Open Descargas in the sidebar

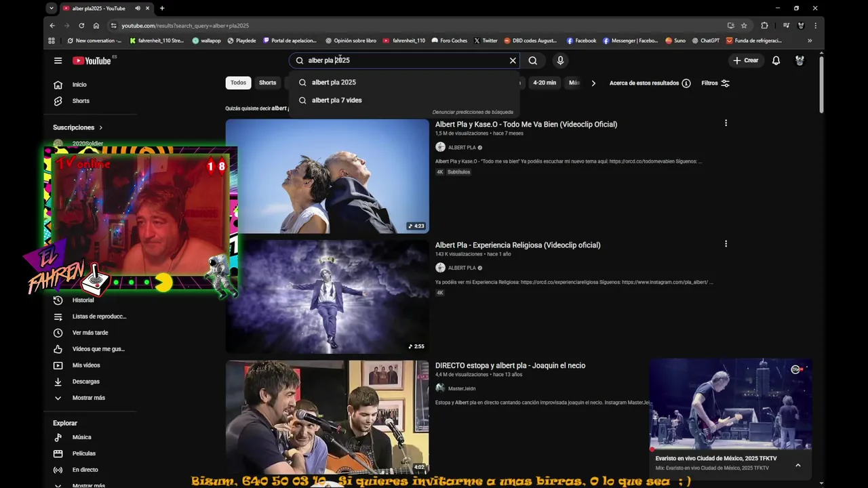coord(85,382)
